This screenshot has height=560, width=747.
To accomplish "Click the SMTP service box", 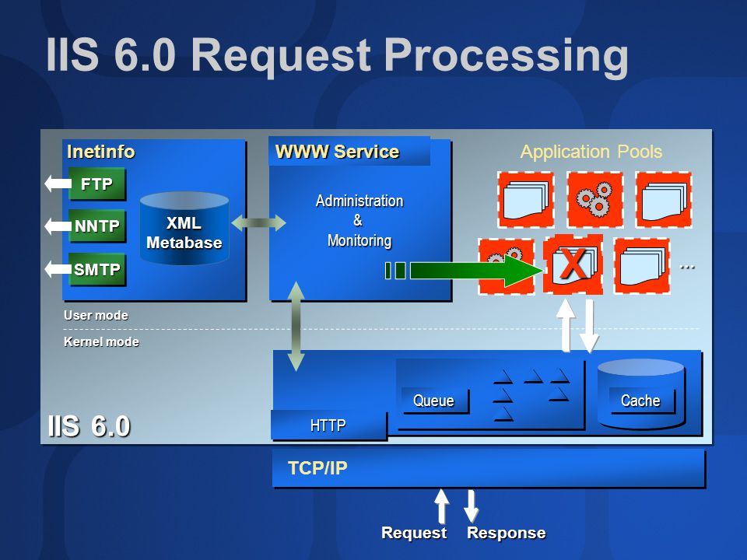I will pyautogui.click(x=97, y=270).
